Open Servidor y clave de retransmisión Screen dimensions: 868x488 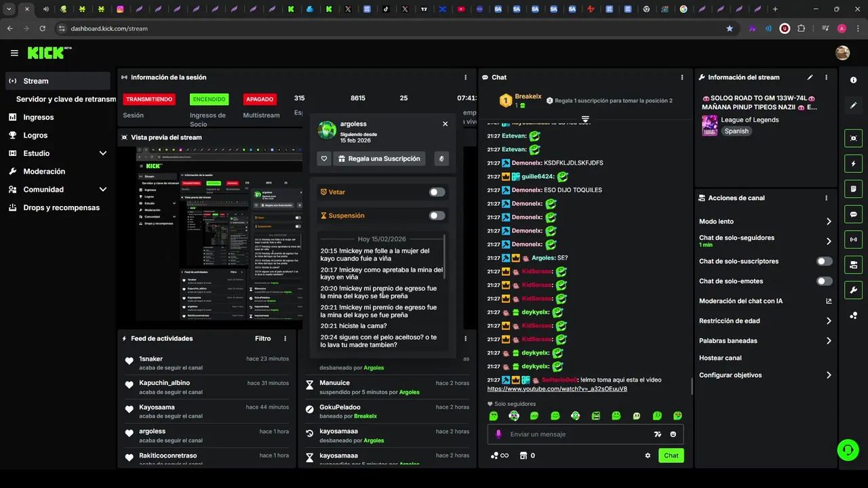(x=66, y=99)
